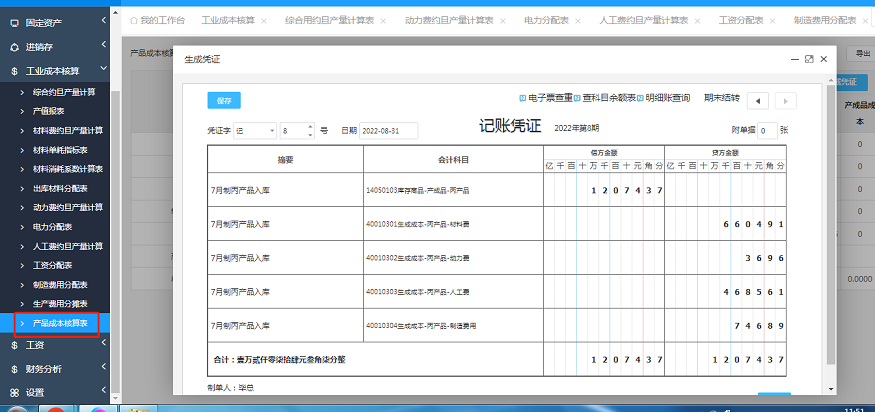The width and height of the screenshot is (875, 412).
Task: Expand the 设置 sidebar menu
Action: pyautogui.click(x=55, y=392)
